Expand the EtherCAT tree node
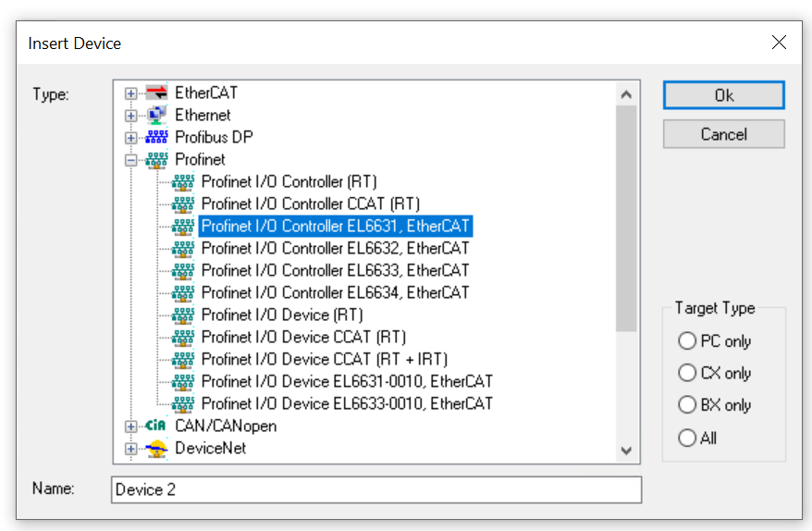This screenshot has width=812, height=531. point(131,93)
